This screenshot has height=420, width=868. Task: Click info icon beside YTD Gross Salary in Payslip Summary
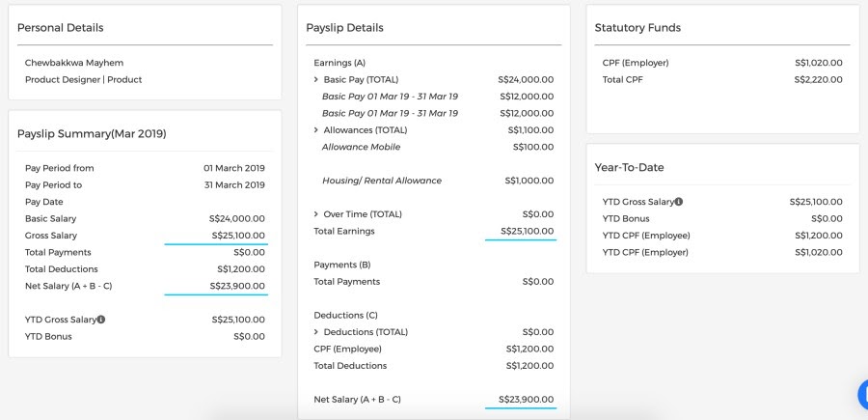pos(101,320)
